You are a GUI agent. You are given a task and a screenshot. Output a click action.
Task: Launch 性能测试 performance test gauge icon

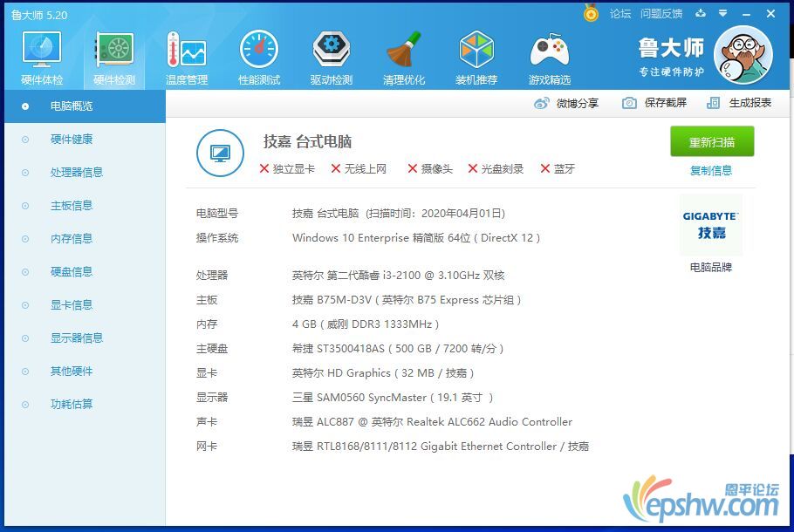point(259,49)
